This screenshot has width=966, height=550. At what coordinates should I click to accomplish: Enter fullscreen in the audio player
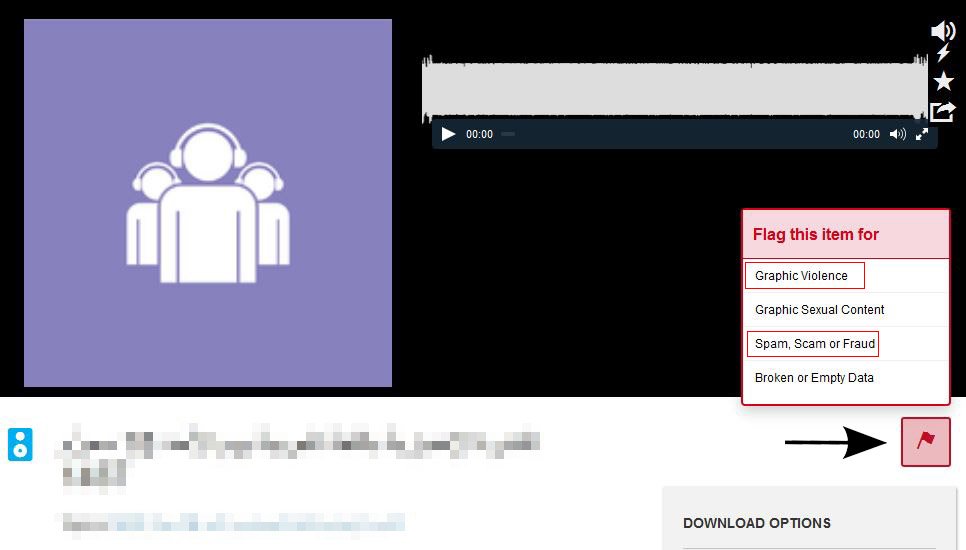[x=922, y=134]
